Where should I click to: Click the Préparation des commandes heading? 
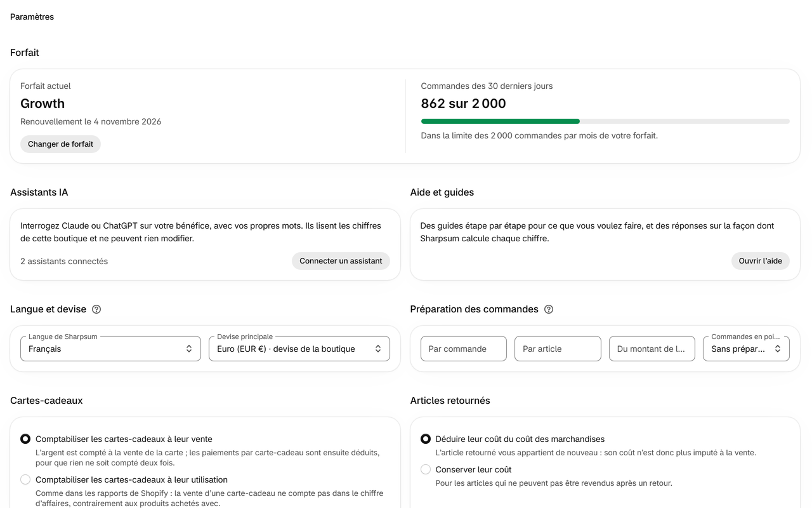[x=475, y=309]
